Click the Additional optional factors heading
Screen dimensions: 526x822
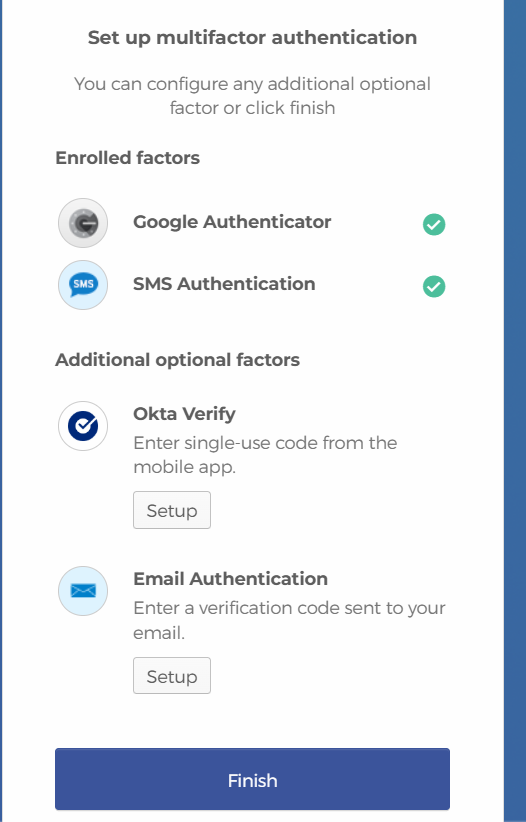(177, 360)
